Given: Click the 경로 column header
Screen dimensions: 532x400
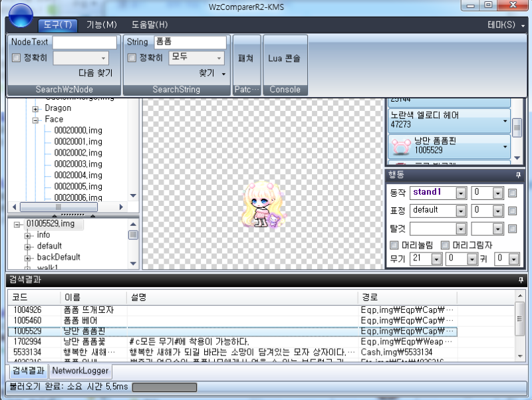Looking at the screenshot, I should [x=408, y=297].
